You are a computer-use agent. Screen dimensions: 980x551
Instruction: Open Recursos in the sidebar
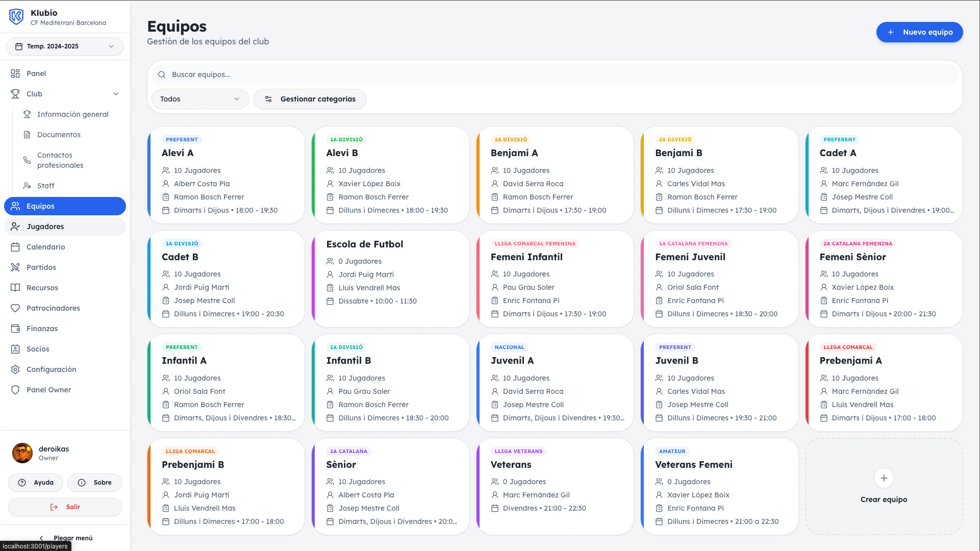42,288
